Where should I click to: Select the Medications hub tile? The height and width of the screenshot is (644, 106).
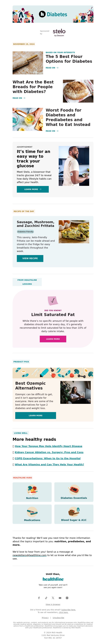(32, 514)
